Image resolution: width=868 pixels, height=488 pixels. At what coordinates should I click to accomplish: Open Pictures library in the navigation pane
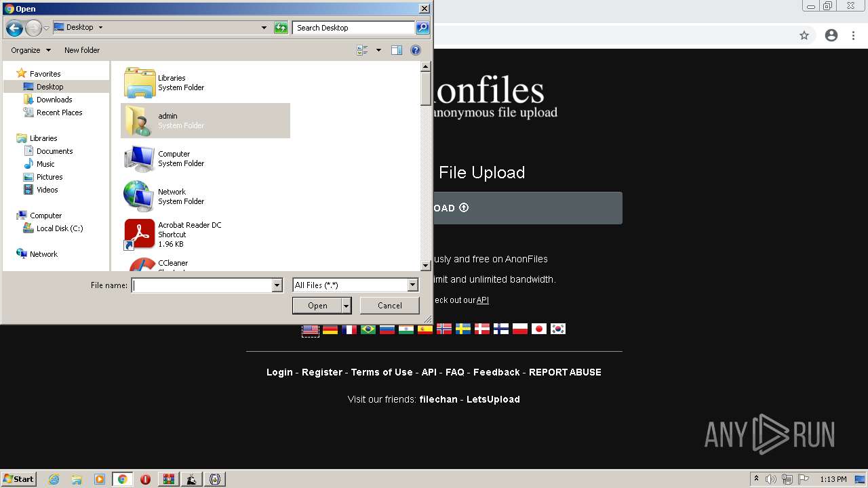click(x=50, y=177)
